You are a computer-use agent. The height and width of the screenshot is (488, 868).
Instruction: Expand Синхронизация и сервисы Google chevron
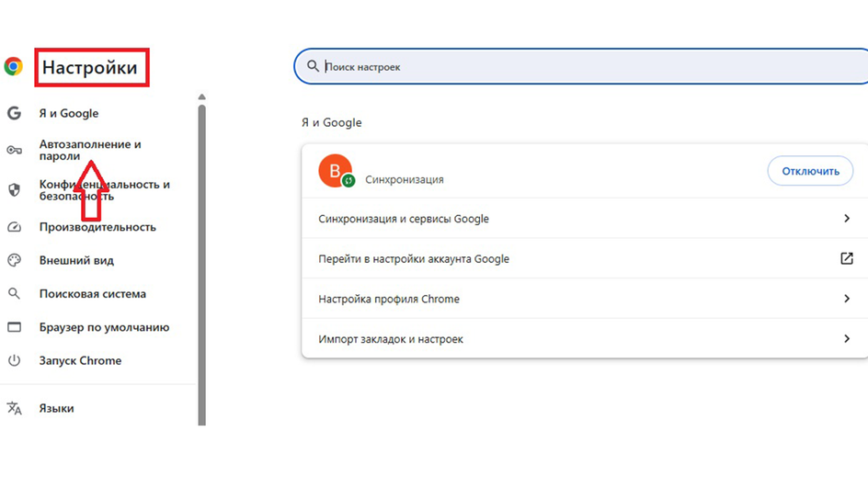pos(847,219)
